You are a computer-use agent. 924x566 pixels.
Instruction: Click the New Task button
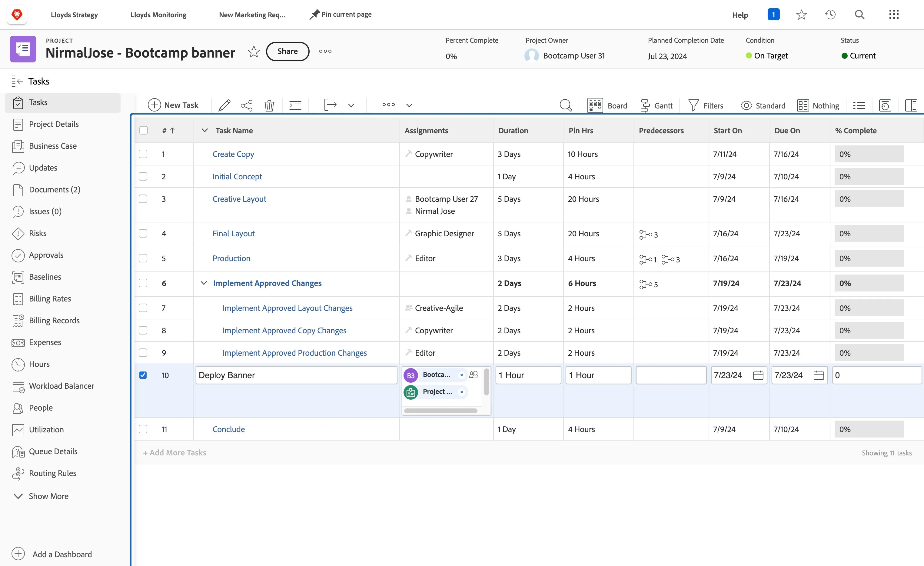point(173,105)
